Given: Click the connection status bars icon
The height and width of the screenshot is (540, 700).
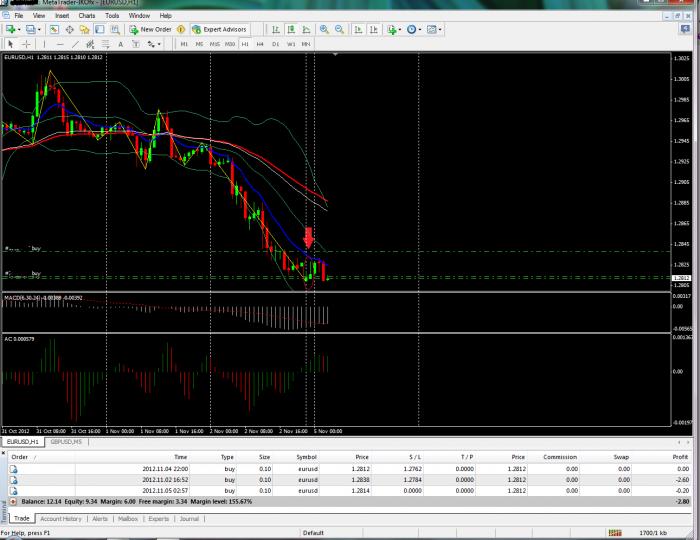Looking at the screenshot, I should [x=615, y=533].
